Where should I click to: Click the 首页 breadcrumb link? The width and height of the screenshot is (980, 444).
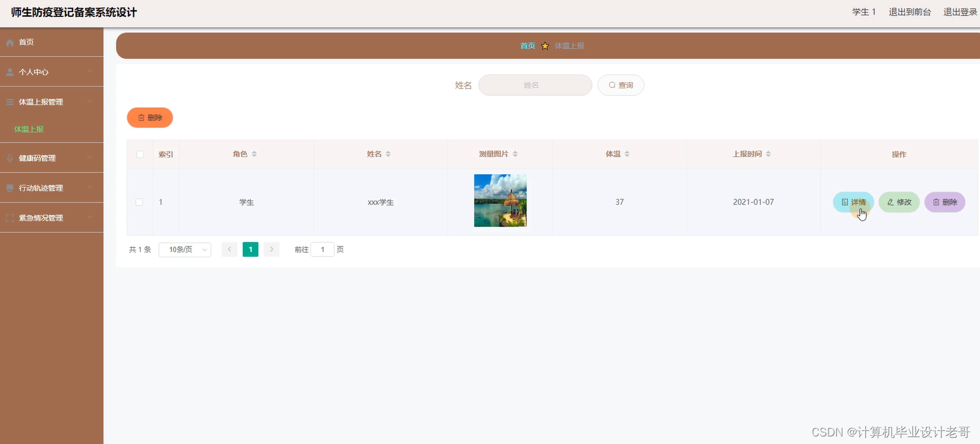(x=528, y=46)
